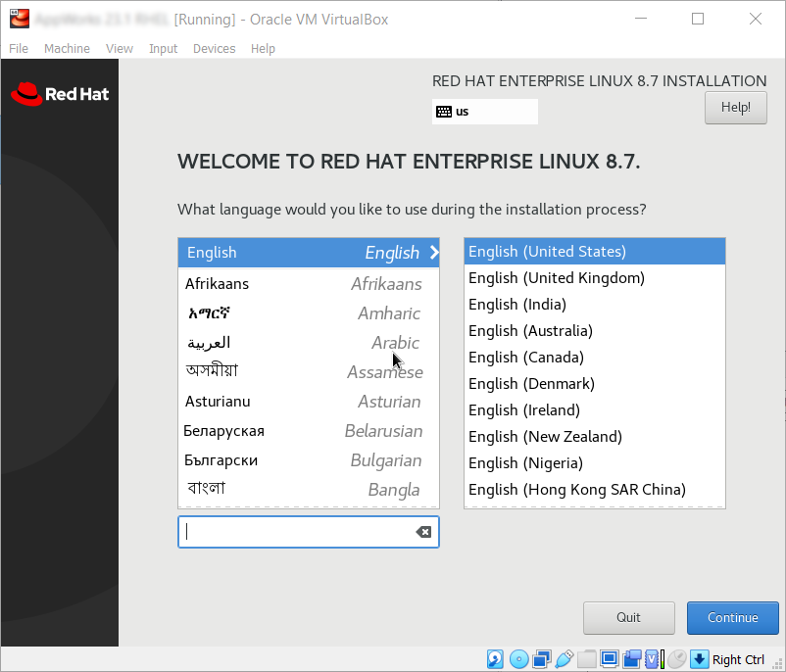The width and height of the screenshot is (786, 672).
Task: Click the mouse integration status icon
Action: click(676, 659)
